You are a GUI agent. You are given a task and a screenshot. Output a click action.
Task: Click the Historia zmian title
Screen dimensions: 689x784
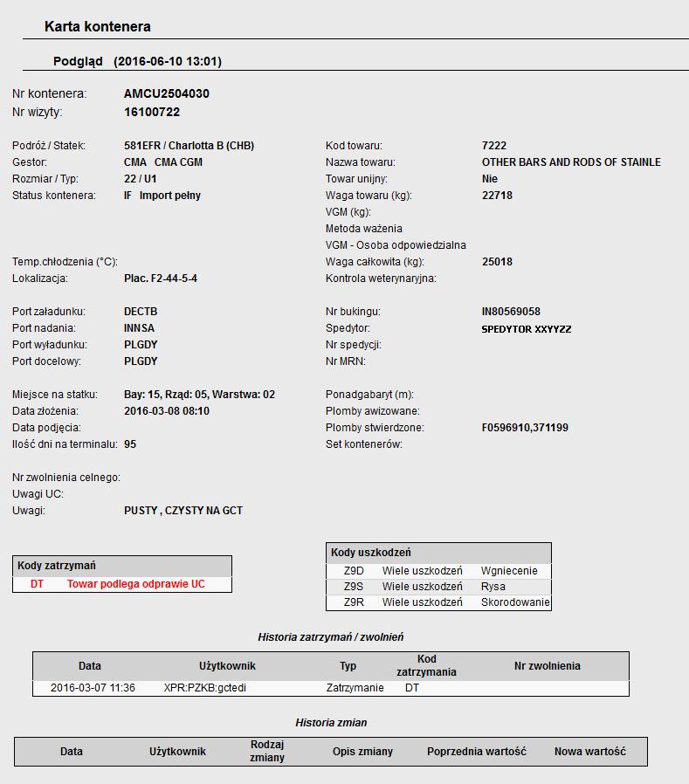pos(331,723)
